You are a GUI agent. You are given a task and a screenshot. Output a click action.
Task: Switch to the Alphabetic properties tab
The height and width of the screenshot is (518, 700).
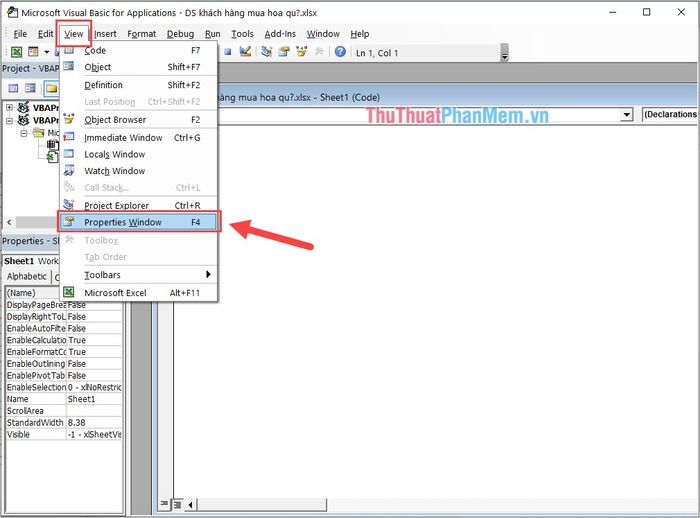coord(27,276)
